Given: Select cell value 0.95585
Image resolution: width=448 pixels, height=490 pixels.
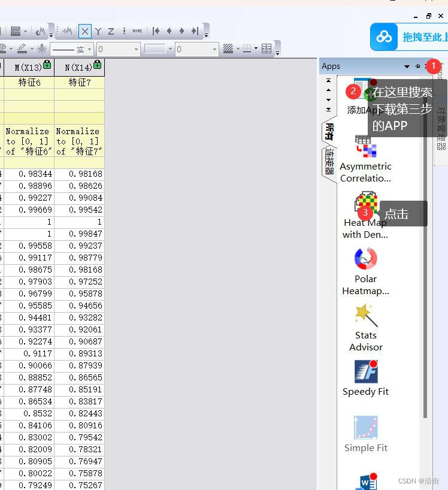Looking at the screenshot, I should [x=29, y=306].
